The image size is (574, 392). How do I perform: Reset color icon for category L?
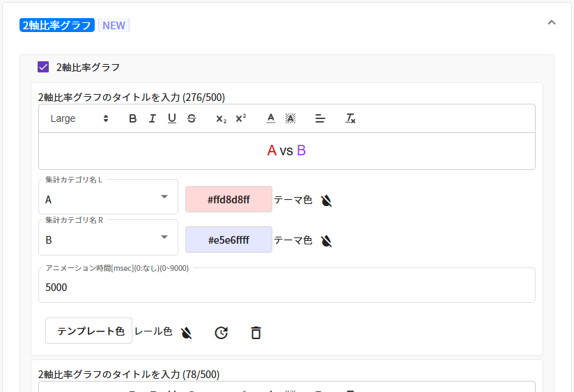tap(326, 201)
